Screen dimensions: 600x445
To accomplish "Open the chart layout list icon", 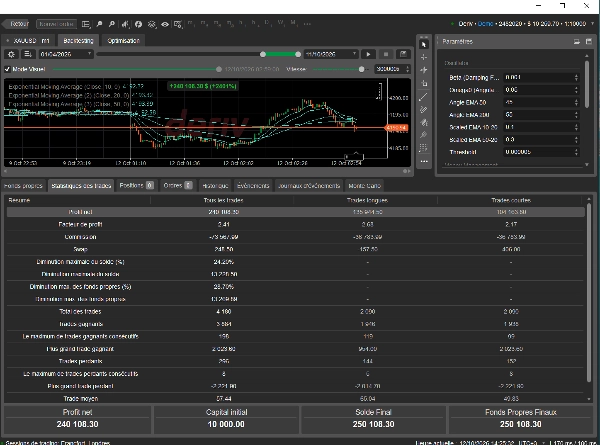I will (x=86, y=24).
